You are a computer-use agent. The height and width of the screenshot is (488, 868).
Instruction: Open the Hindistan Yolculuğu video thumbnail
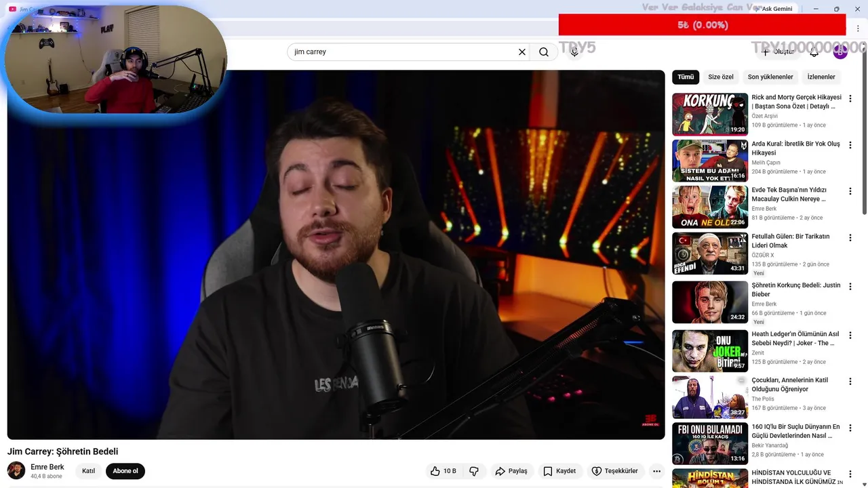coord(710,479)
